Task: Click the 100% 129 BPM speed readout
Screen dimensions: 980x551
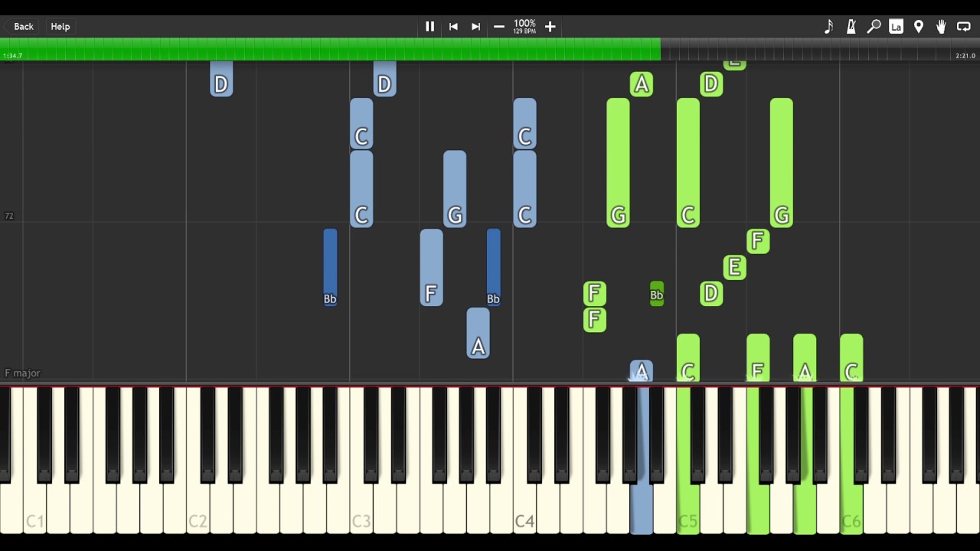Action: (x=524, y=27)
